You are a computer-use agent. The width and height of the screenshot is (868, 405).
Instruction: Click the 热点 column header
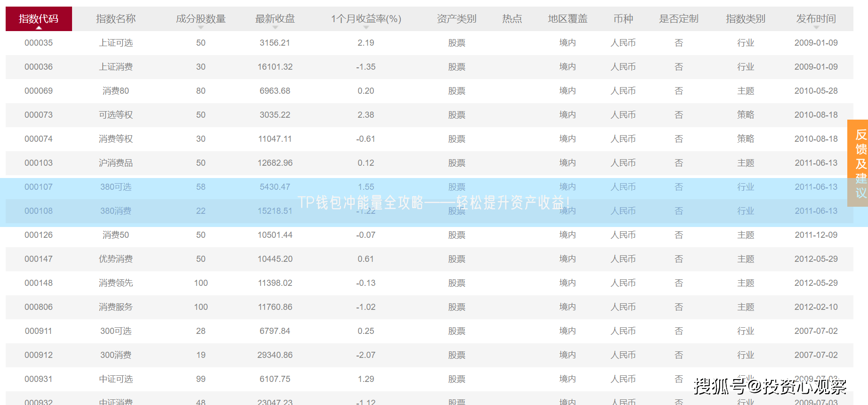(x=512, y=19)
